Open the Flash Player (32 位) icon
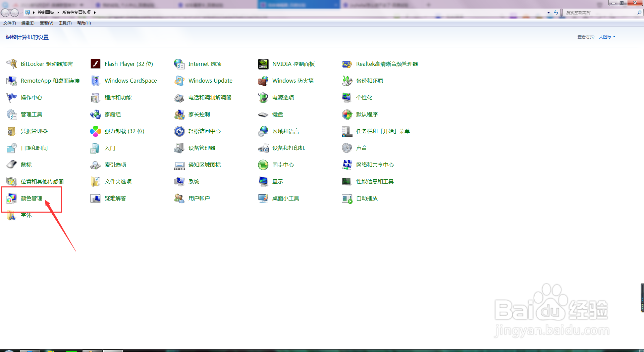This screenshot has width=644, height=352. [x=96, y=64]
